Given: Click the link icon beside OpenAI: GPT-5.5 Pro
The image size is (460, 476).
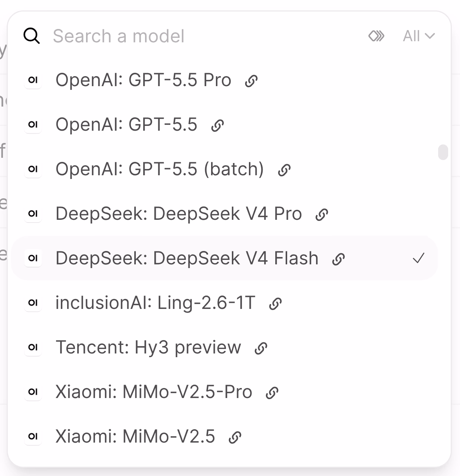Looking at the screenshot, I should tap(252, 81).
